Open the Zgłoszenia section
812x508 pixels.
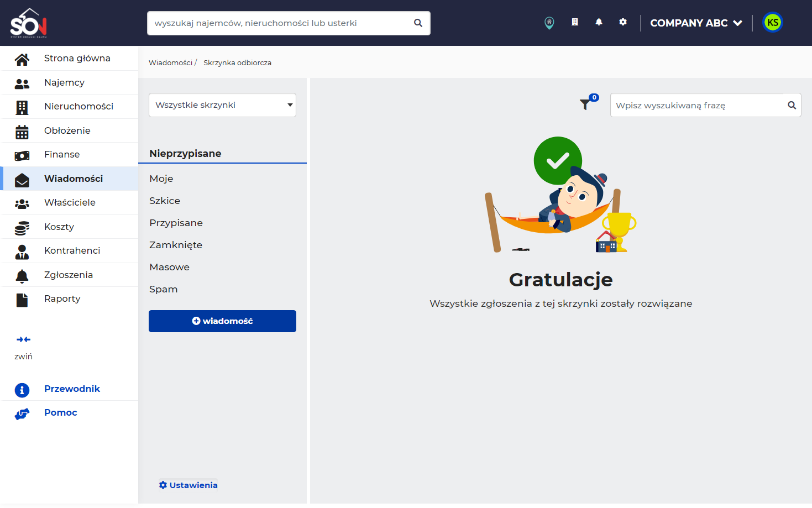tap(69, 275)
